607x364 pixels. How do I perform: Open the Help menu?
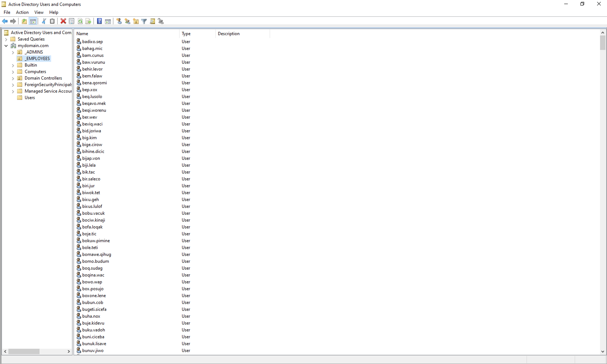coord(54,12)
